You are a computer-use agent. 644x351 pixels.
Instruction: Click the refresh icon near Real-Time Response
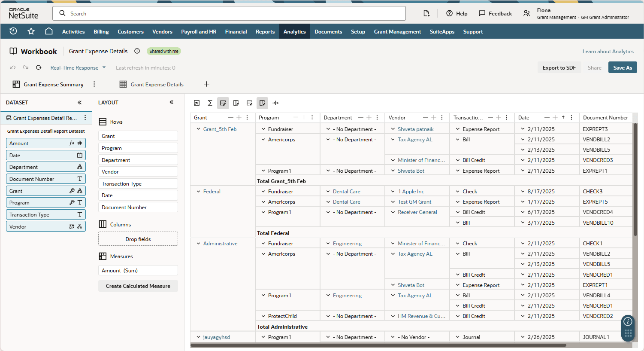[x=38, y=67]
